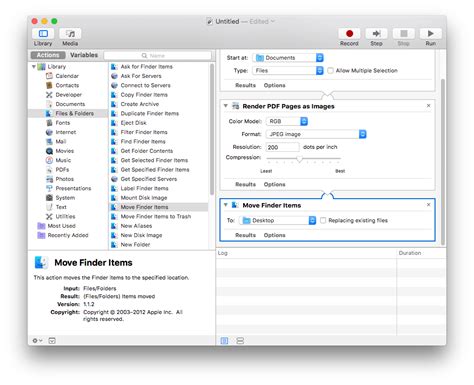Open the Untitled title dropdown chevron
474x385 pixels.
click(272, 21)
